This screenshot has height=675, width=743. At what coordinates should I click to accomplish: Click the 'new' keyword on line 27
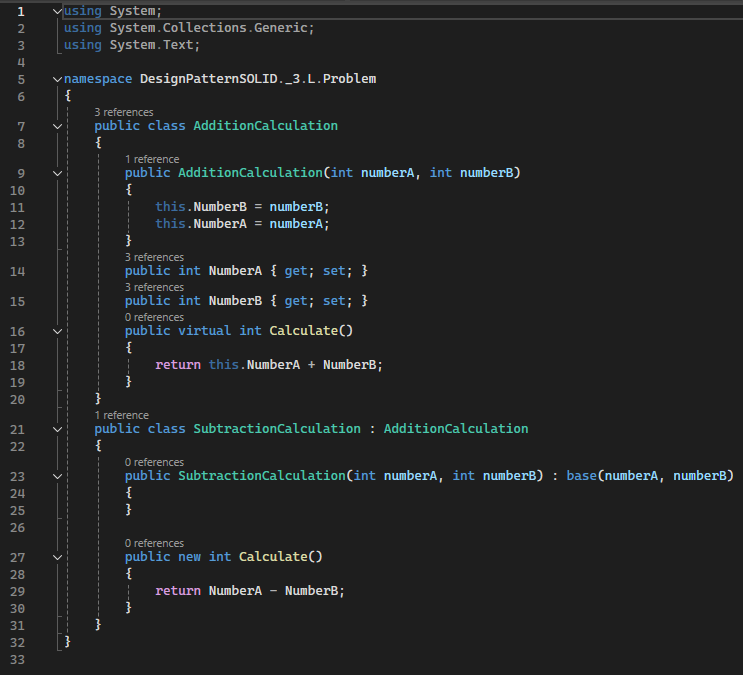pos(189,556)
